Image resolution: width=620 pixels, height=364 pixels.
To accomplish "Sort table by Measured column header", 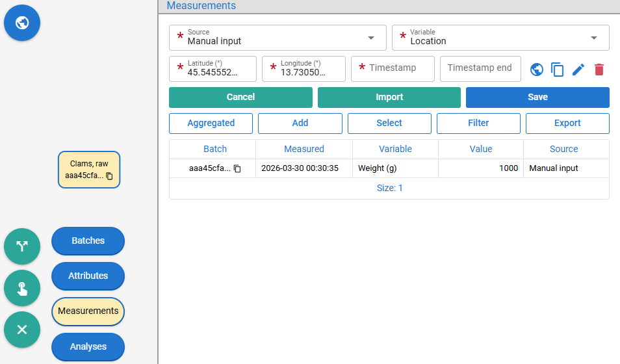I will point(304,149).
